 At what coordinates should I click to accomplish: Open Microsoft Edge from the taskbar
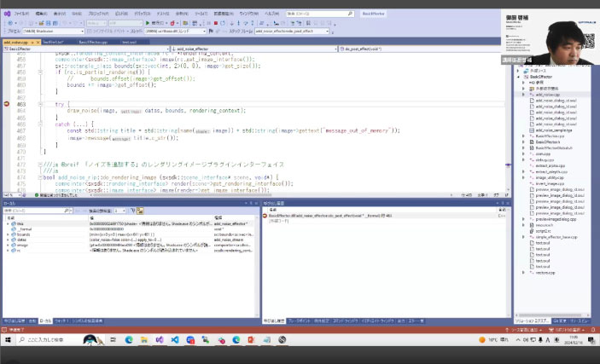point(129,339)
